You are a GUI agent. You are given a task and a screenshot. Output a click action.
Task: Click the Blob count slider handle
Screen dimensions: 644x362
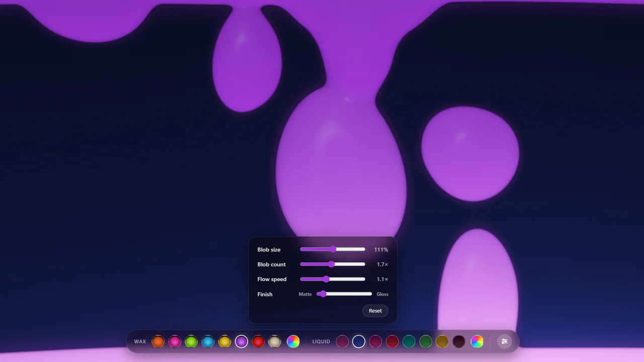click(x=331, y=264)
